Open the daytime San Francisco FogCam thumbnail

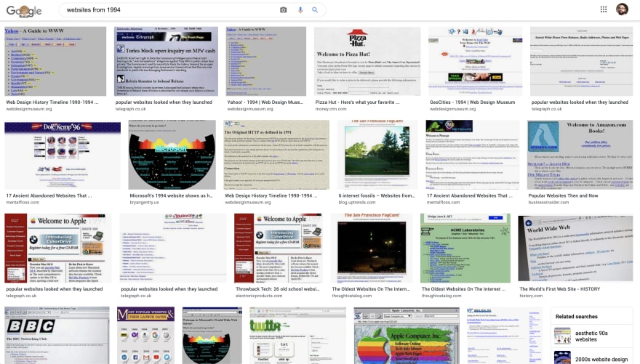[x=377, y=155]
